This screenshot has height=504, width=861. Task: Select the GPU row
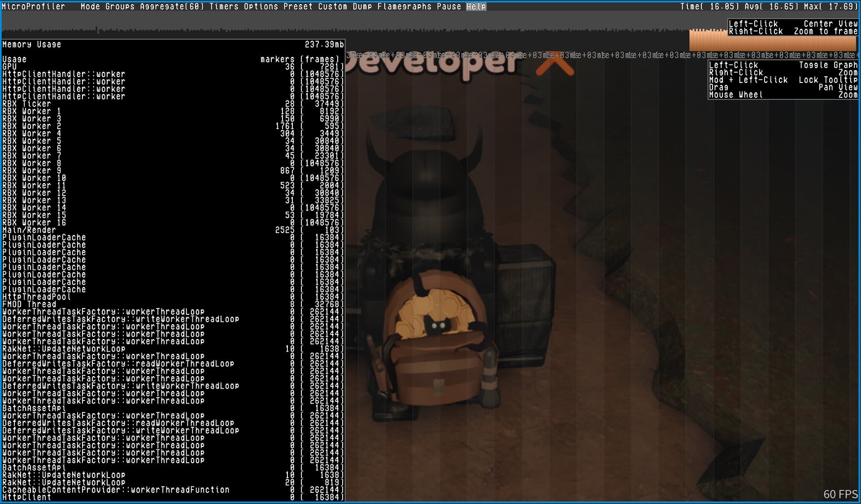point(173,66)
